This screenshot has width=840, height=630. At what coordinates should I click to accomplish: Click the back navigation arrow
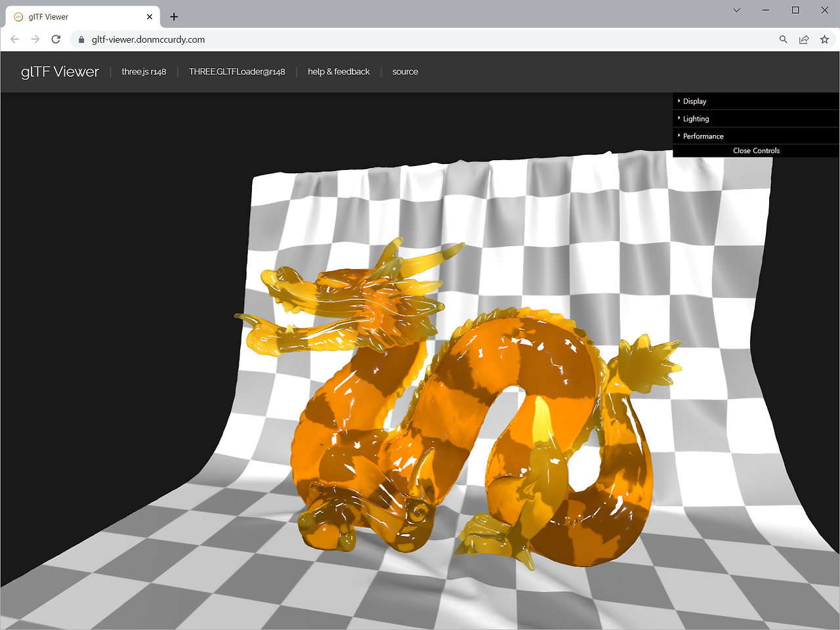[x=14, y=39]
